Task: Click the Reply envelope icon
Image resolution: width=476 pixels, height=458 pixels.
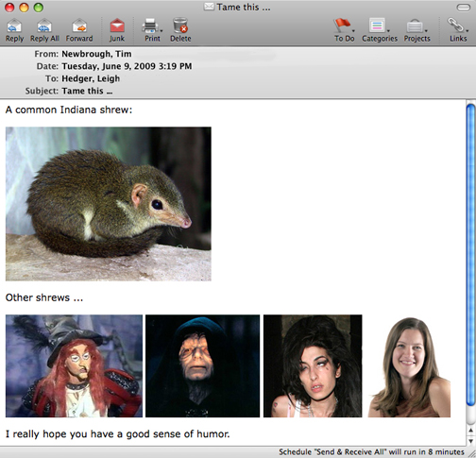Action: coord(14,25)
